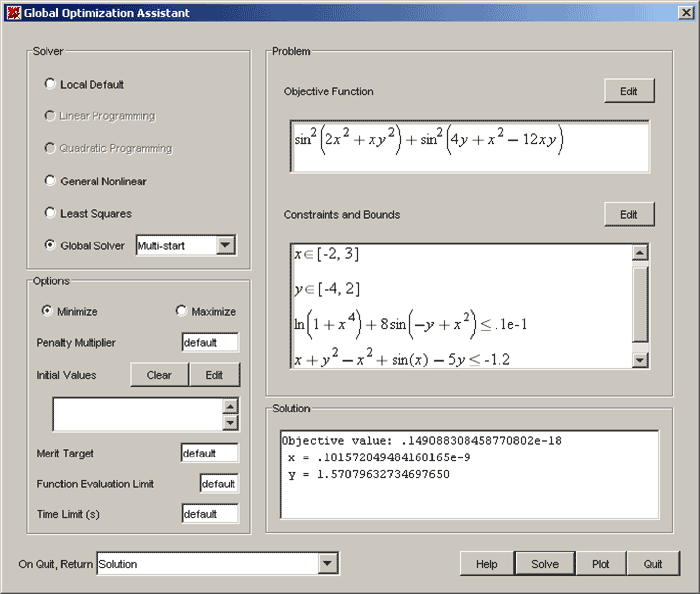The width and height of the screenshot is (700, 594).
Task: Click the Penalty Multiplier field
Action: pyautogui.click(x=210, y=342)
